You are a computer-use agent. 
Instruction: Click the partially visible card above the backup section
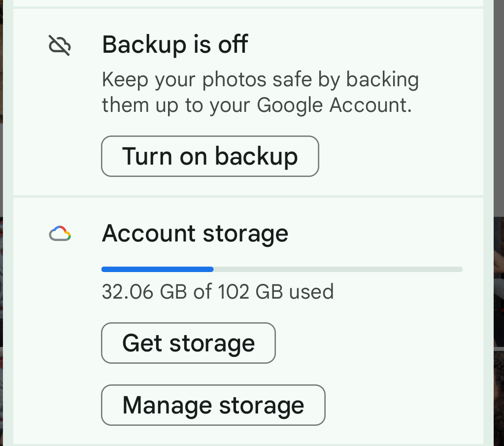[x=246, y=4]
